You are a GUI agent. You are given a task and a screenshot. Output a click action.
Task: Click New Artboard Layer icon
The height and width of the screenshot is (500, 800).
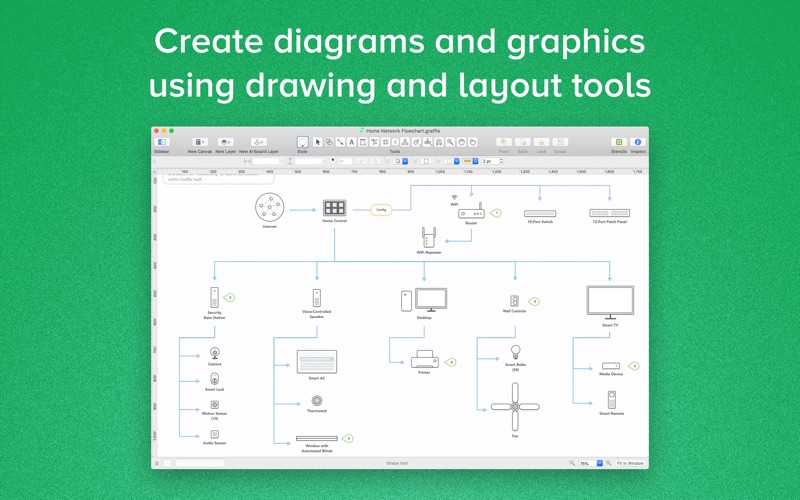tap(258, 143)
